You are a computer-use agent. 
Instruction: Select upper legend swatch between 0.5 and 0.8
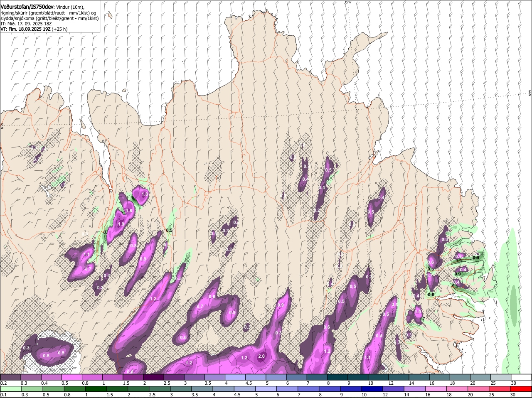[x=71, y=377]
